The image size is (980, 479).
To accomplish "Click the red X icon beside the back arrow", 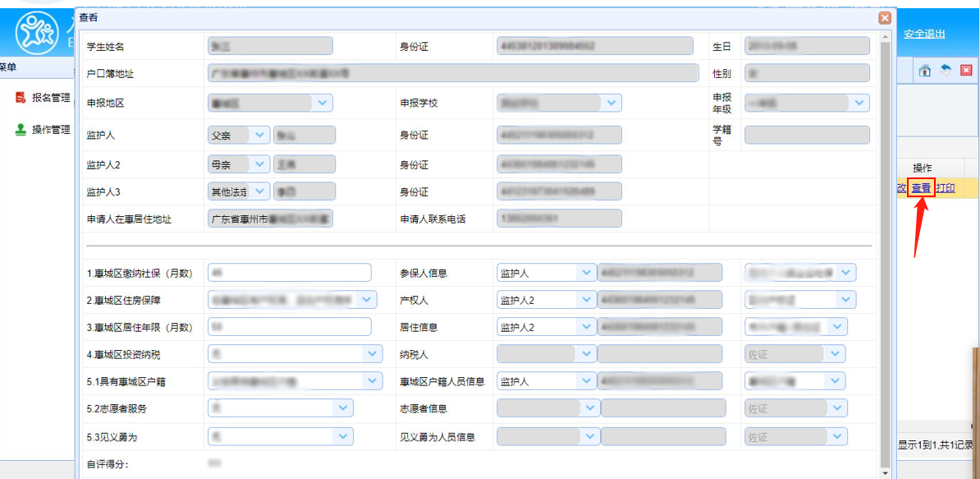I will [x=966, y=71].
